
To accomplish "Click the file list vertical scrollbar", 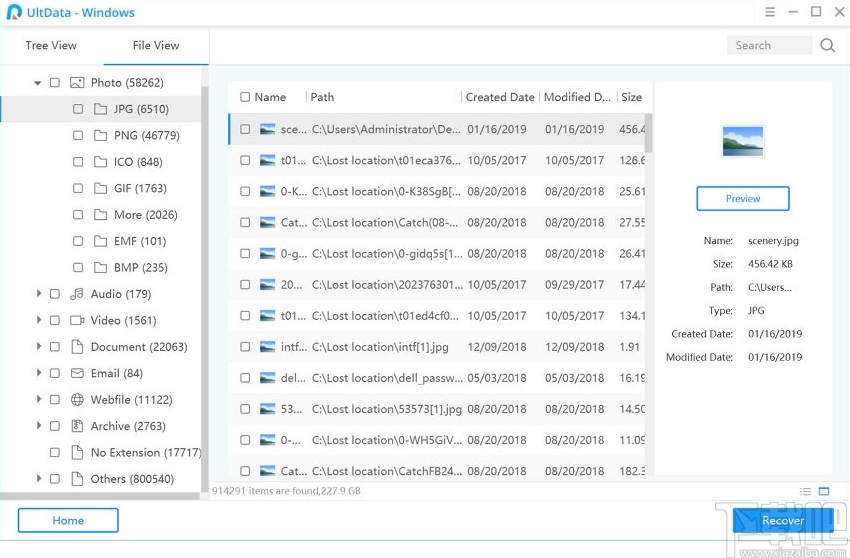I will tap(648, 133).
